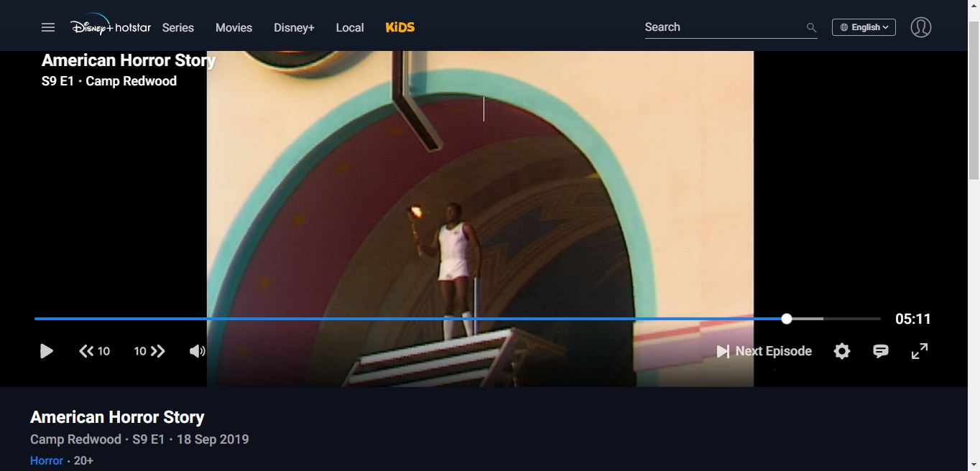Viewport: 980px width, 471px height.
Task: Enter fullscreen mode
Action: coord(920,351)
